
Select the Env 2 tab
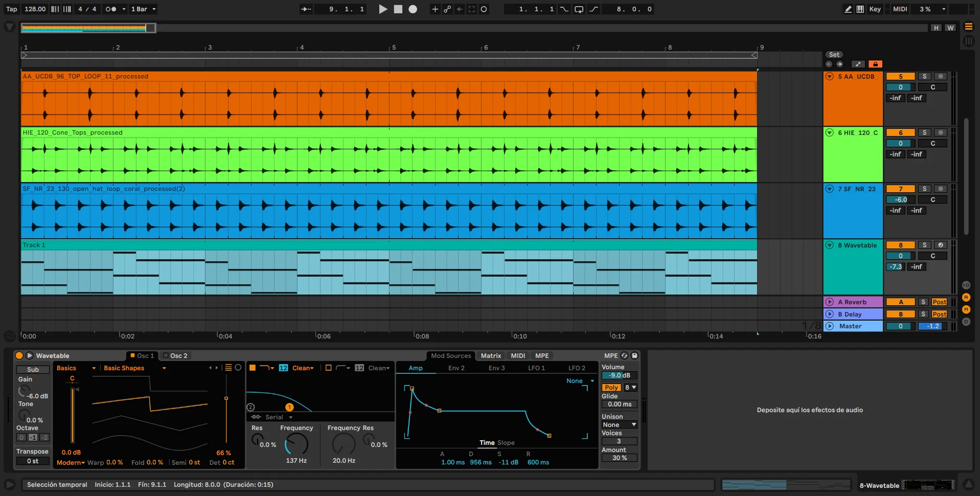pos(456,368)
